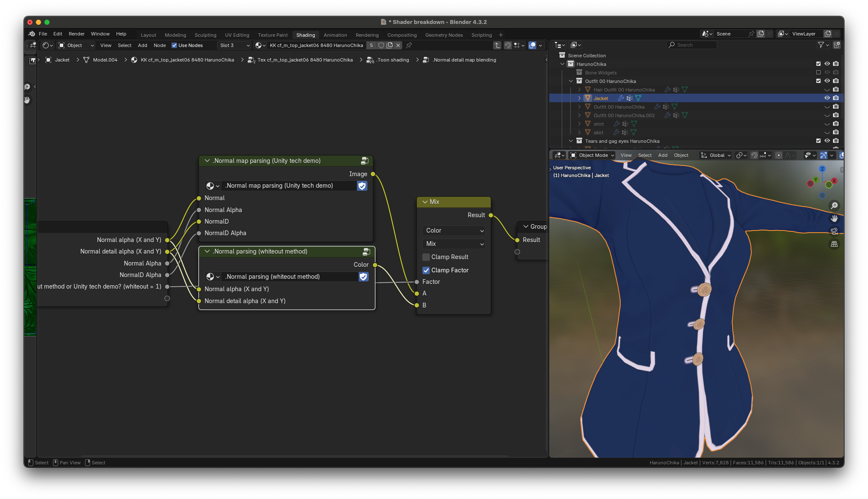Screen dimensions: 868x499
Task: Uncheck the Clamp Factor checkbox
Action: coord(426,270)
